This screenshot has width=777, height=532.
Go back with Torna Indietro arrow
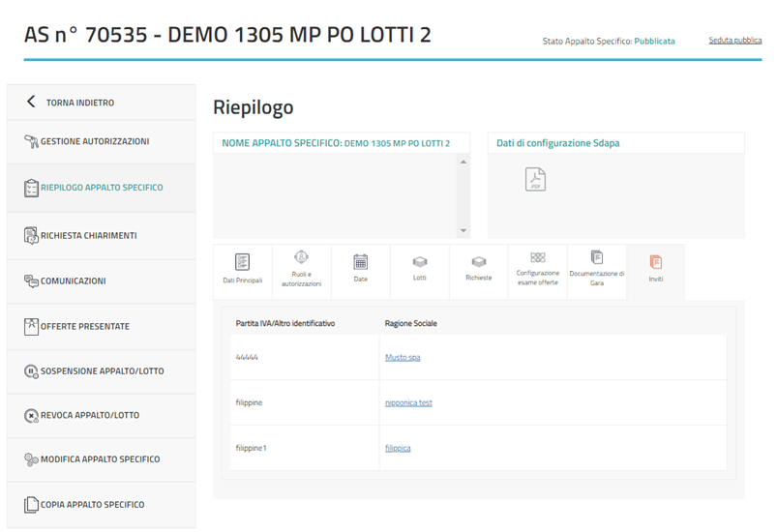click(31, 103)
